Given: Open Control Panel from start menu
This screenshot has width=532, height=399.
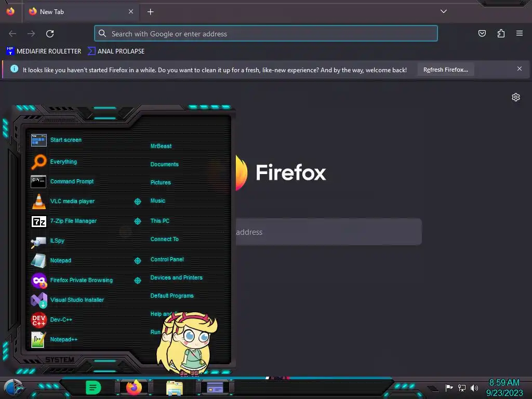Looking at the screenshot, I should tap(167, 259).
